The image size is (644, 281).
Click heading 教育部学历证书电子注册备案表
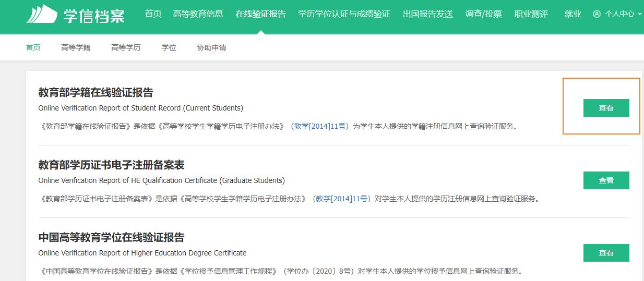click(112, 165)
